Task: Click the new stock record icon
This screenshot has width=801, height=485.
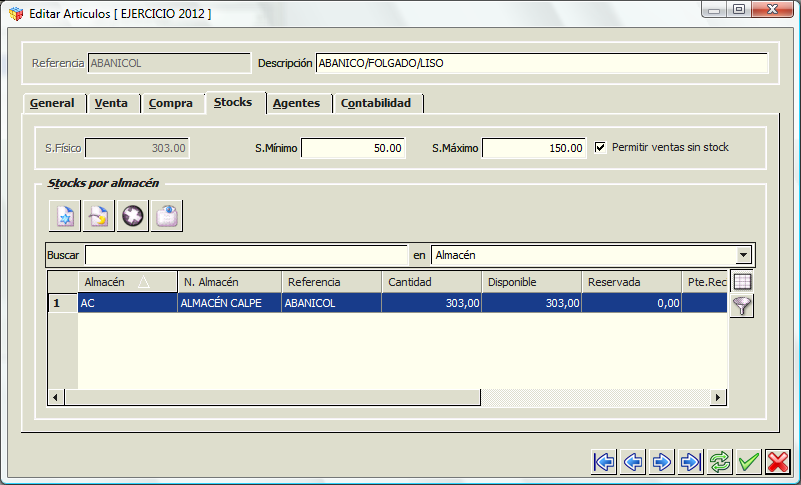Action: (65, 216)
